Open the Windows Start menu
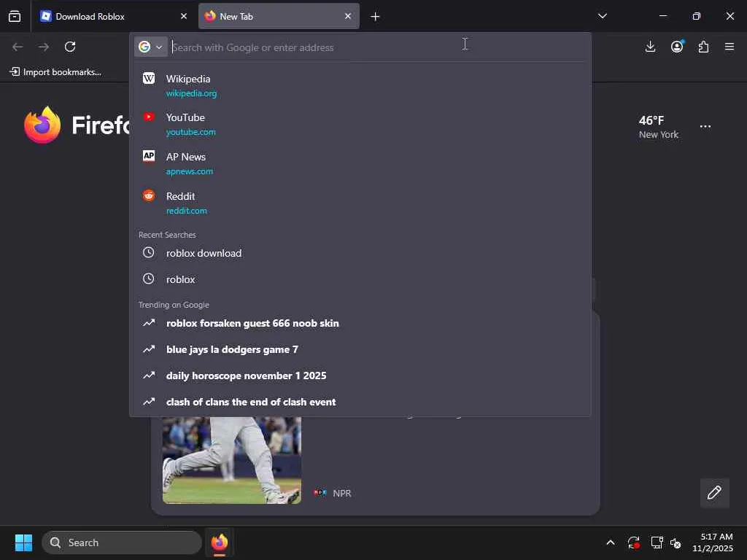 23,542
